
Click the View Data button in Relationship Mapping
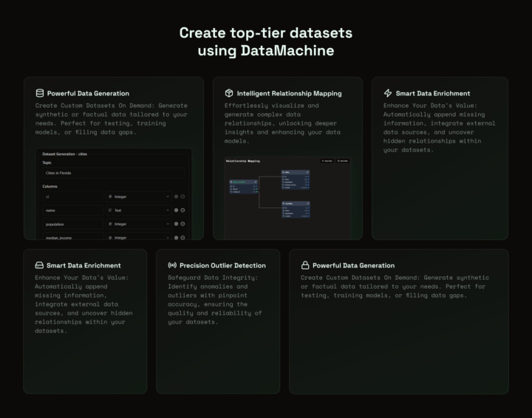coord(327,160)
